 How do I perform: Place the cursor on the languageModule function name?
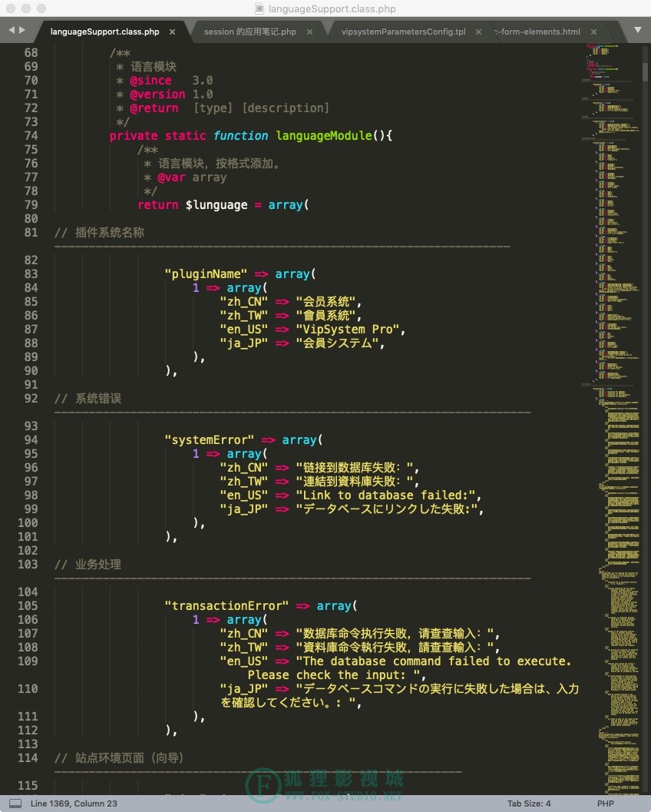[323, 136]
